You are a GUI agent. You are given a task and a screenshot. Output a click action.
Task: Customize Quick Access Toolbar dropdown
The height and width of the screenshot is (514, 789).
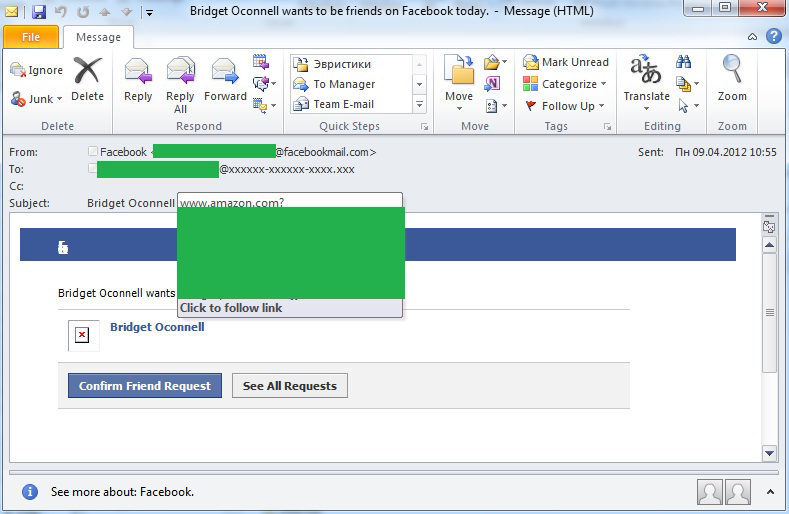[149, 13]
